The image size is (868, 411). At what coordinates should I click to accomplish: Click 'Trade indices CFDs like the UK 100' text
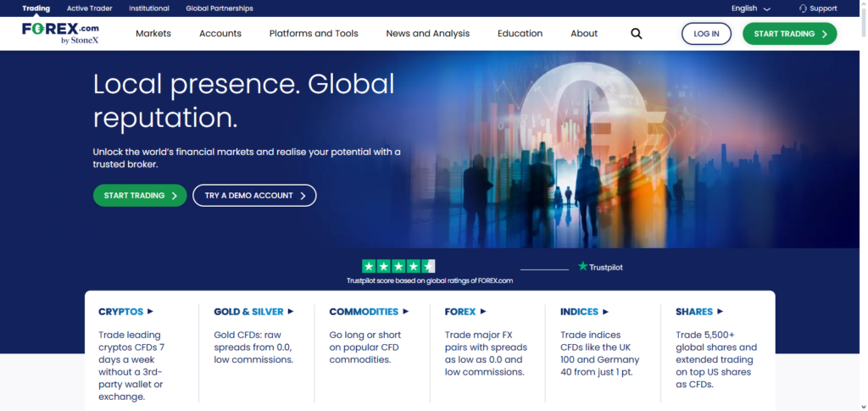click(x=599, y=353)
